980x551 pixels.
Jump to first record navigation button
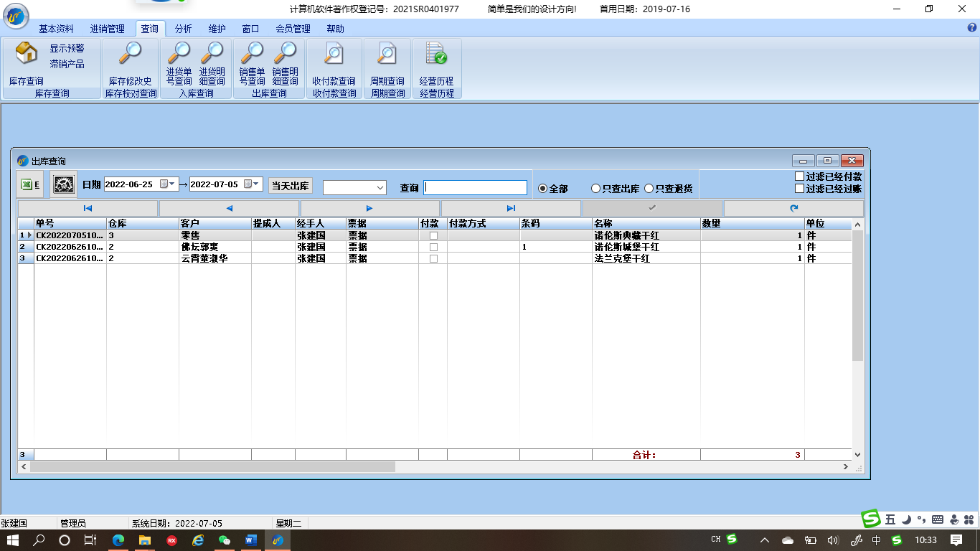point(88,209)
